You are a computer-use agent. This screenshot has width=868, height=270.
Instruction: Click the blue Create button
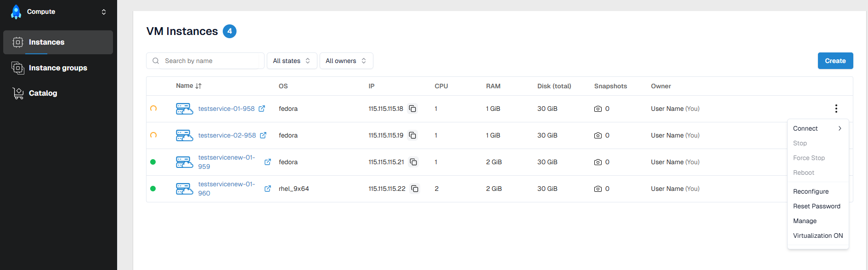coord(835,61)
